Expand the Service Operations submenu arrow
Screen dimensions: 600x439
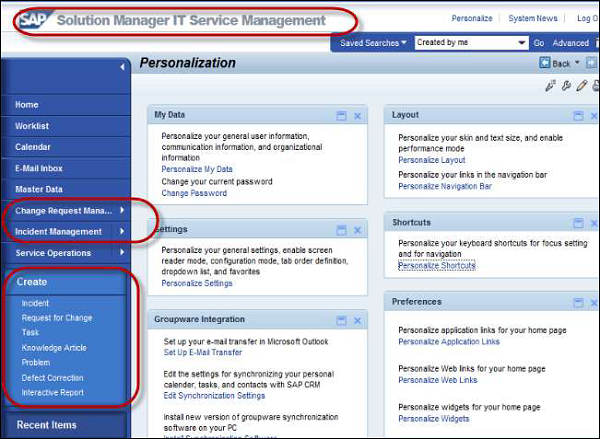(122, 253)
